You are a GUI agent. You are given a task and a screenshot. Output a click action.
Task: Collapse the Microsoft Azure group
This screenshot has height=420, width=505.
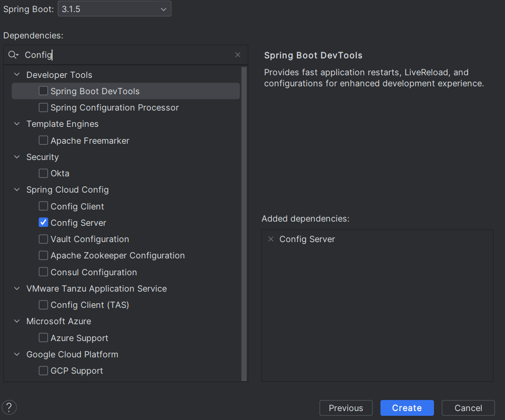click(x=17, y=322)
